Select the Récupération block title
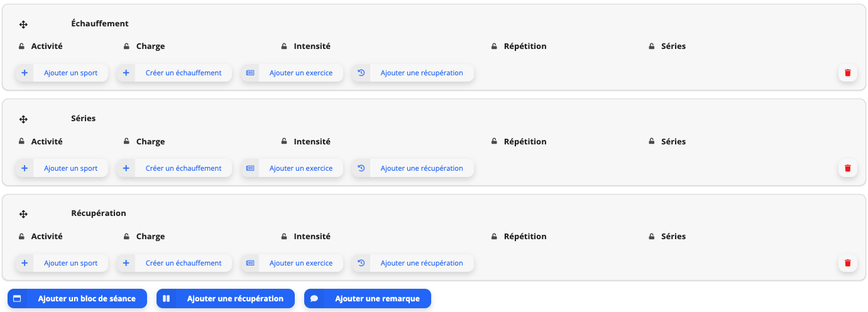This screenshot has width=868, height=312. click(99, 213)
